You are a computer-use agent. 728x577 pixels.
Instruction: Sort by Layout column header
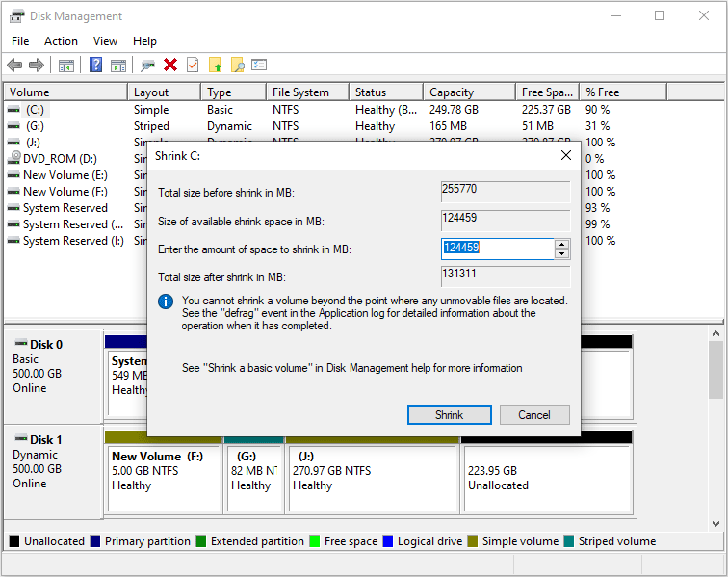click(x=165, y=92)
